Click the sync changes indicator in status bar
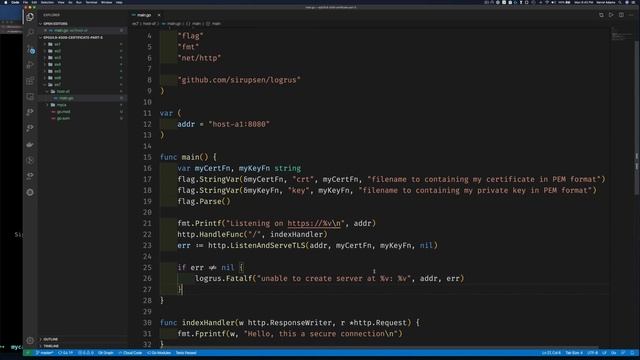The height and width of the screenshot is (360, 640). coord(66,353)
